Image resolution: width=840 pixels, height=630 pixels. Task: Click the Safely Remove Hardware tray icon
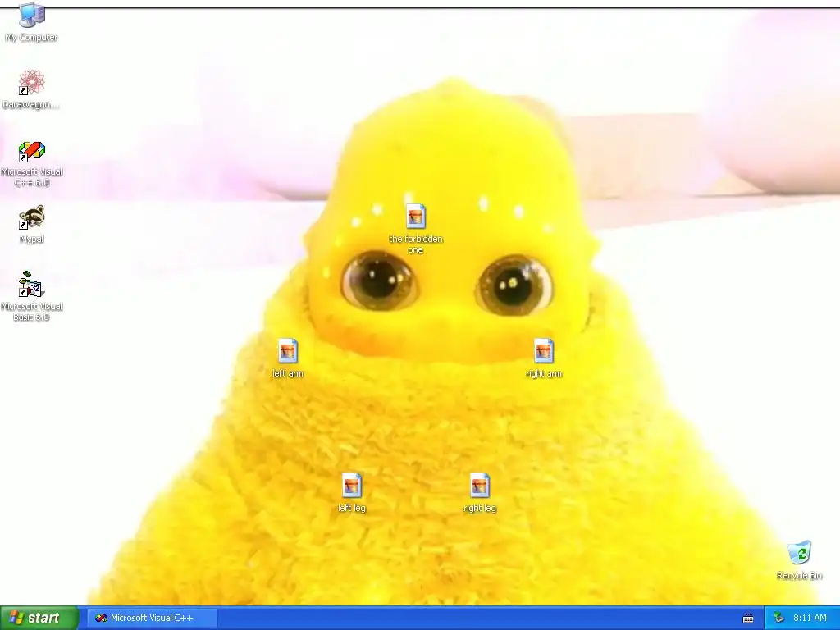(x=778, y=619)
